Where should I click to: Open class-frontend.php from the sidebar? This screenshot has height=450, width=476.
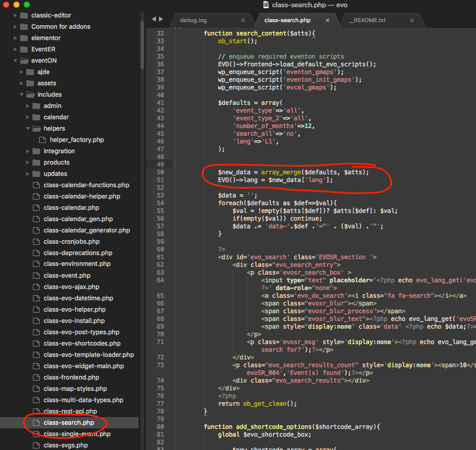pos(72,377)
